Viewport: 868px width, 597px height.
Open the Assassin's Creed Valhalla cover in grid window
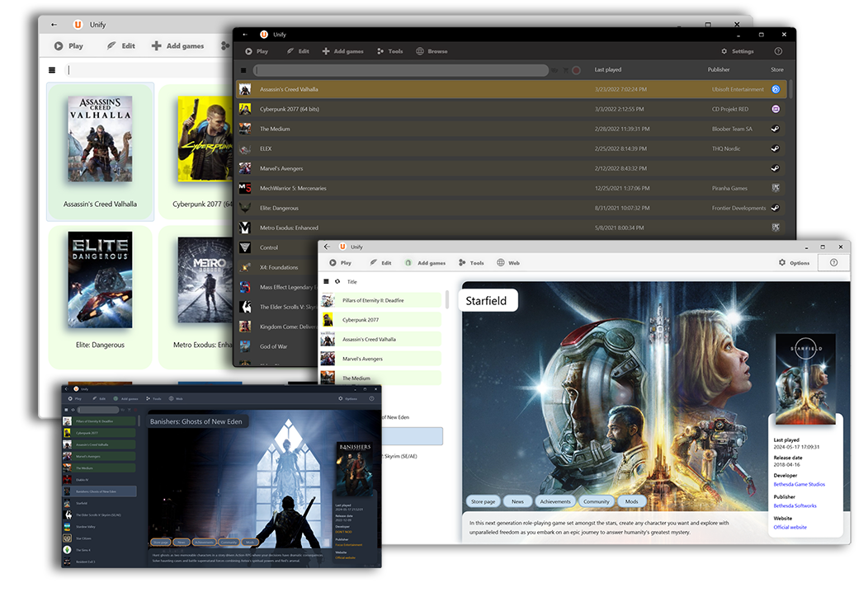(100, 139)
